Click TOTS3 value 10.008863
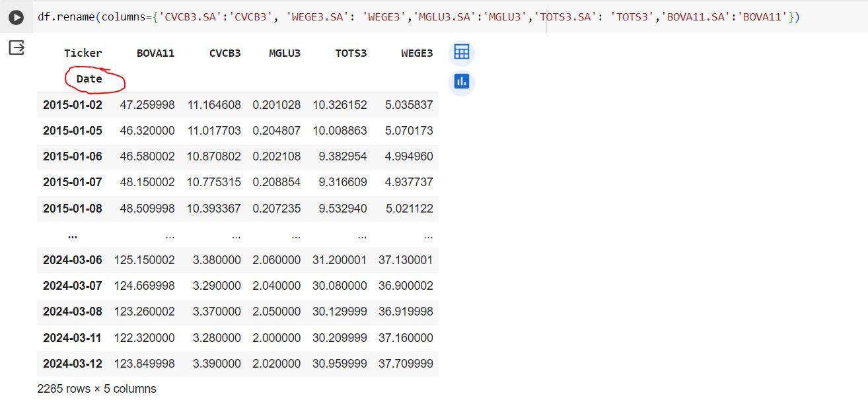 click(x=340, y=131)
